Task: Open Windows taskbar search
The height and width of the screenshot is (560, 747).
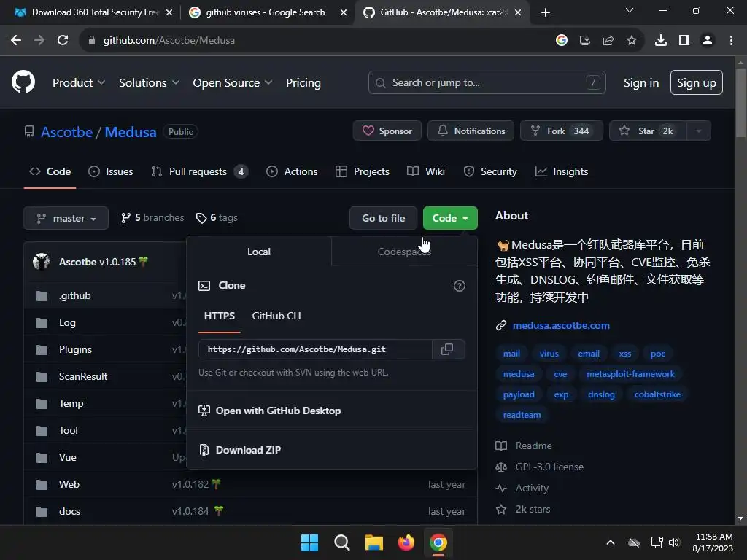Action: point(342,542)
